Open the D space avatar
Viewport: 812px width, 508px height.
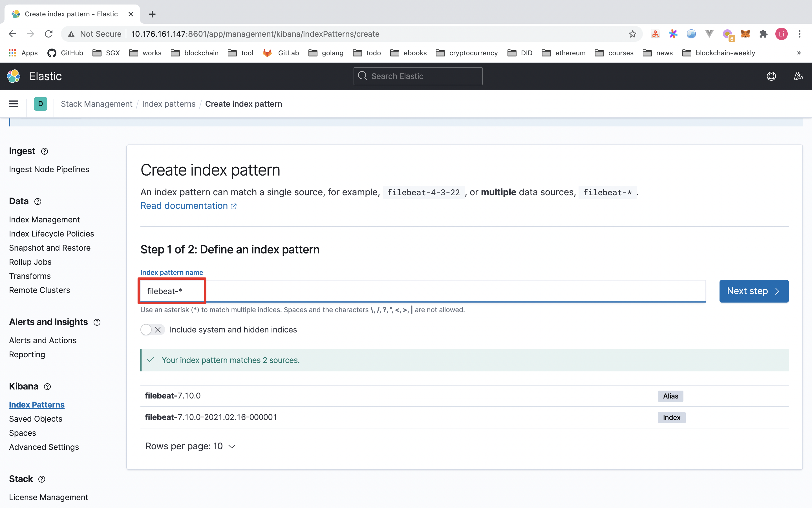tap(40, 104)
